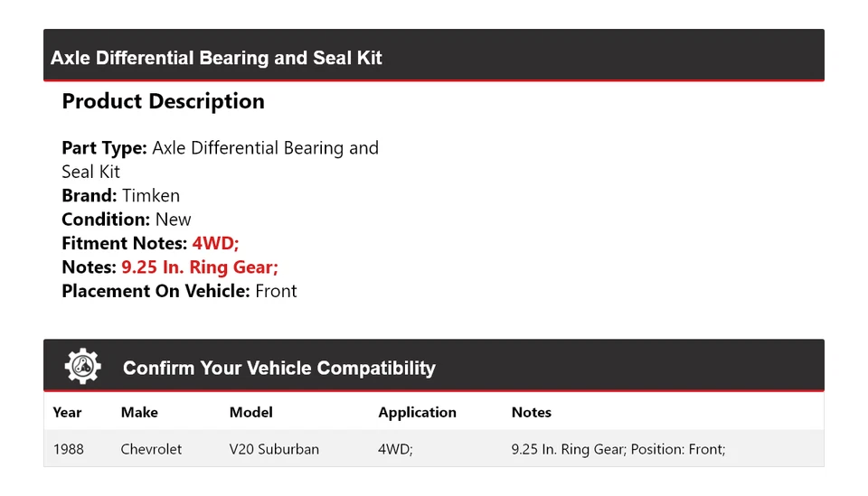Select the V20 Suburban model cell

[274, 449]
